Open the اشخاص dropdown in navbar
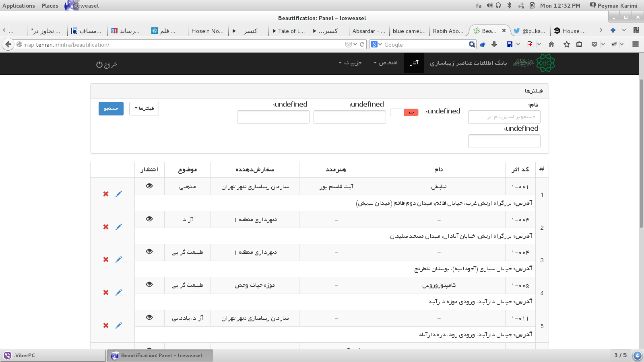 point(385,63)
